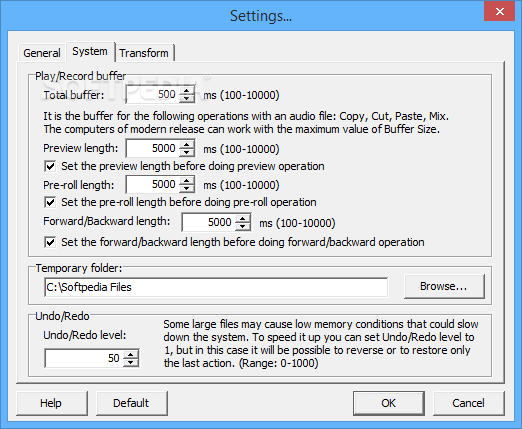Click the 'Preview length:' label
522x429 pixels.
[x=81, y=148]
